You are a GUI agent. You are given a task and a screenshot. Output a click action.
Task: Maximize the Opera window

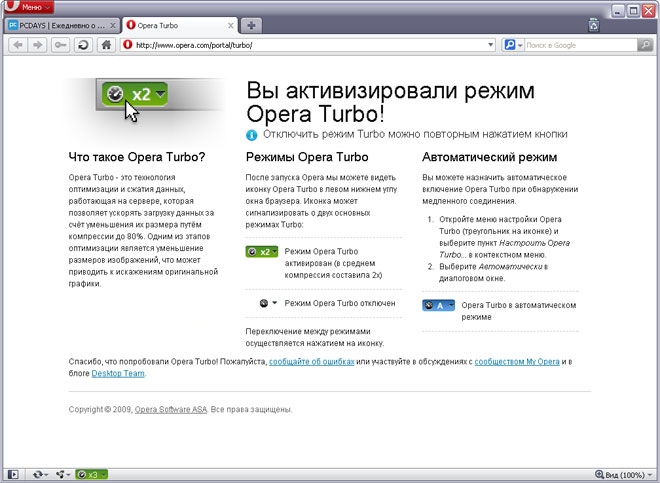[633, 11]
